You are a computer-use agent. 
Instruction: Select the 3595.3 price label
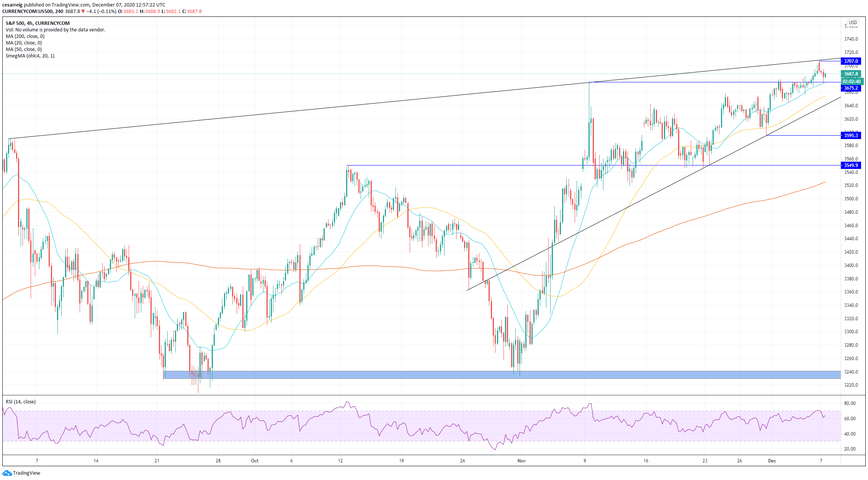tap(851, 135)
